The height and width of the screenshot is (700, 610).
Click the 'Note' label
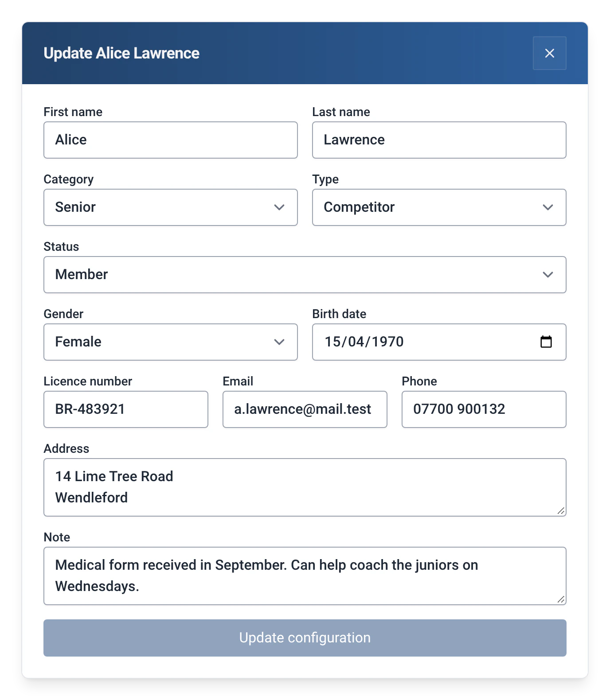[57, 537]
